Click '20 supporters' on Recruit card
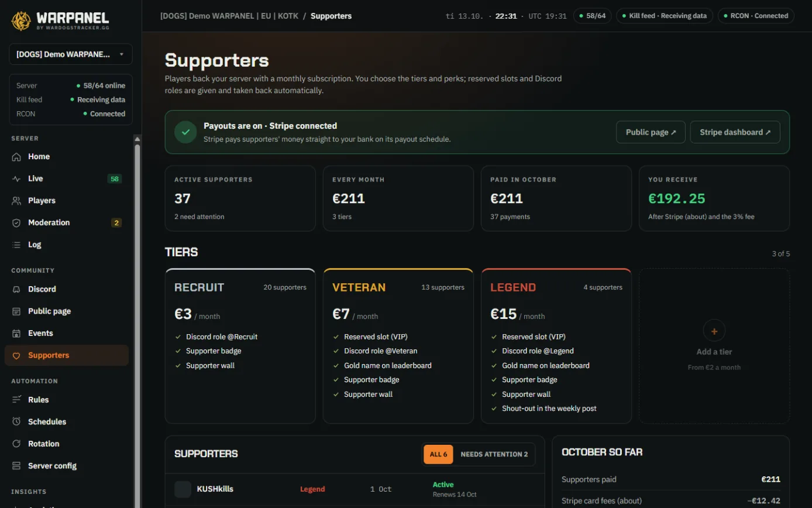 pos(285,287)
